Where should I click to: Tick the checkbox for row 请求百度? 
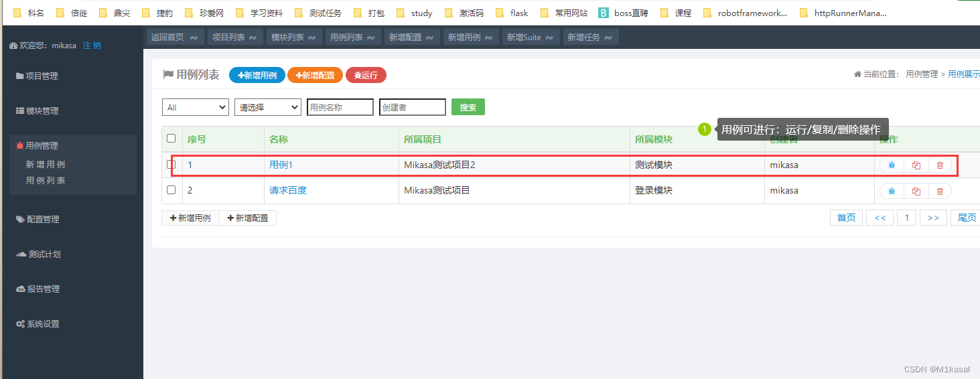click(171, 190)
